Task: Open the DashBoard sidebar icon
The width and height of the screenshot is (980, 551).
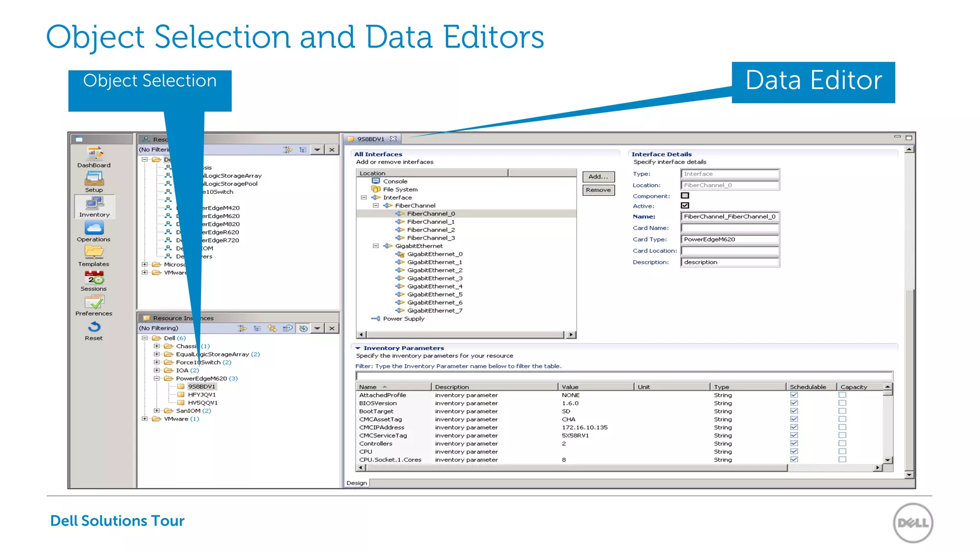Action: [94, 154]
